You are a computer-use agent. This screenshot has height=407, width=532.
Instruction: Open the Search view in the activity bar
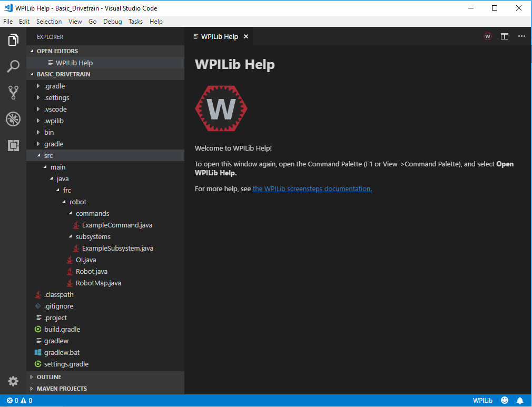[x=13, y=66]
